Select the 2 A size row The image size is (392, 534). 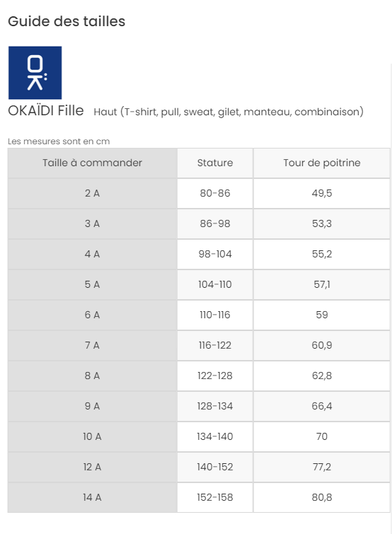(x=199, y=193)
